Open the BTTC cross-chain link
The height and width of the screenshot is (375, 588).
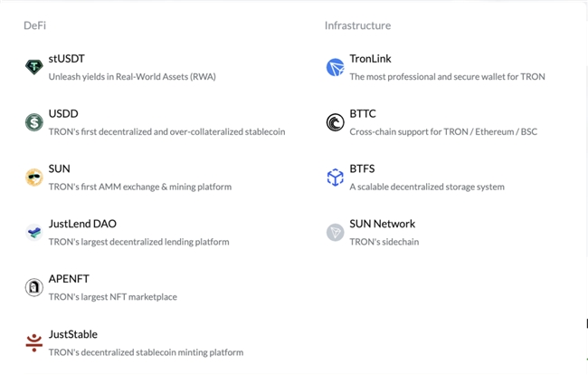pyautogui.click(x=363, y=114)
